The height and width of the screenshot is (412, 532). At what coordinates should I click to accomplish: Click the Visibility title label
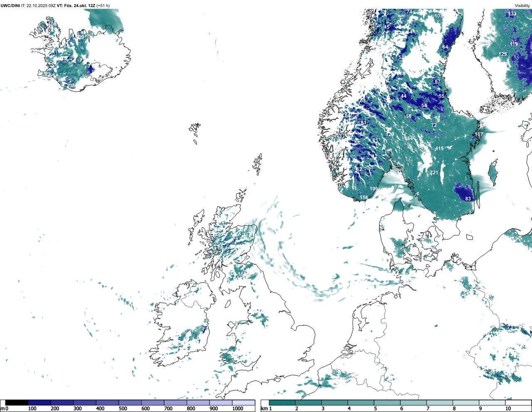[x=522, y=5]
